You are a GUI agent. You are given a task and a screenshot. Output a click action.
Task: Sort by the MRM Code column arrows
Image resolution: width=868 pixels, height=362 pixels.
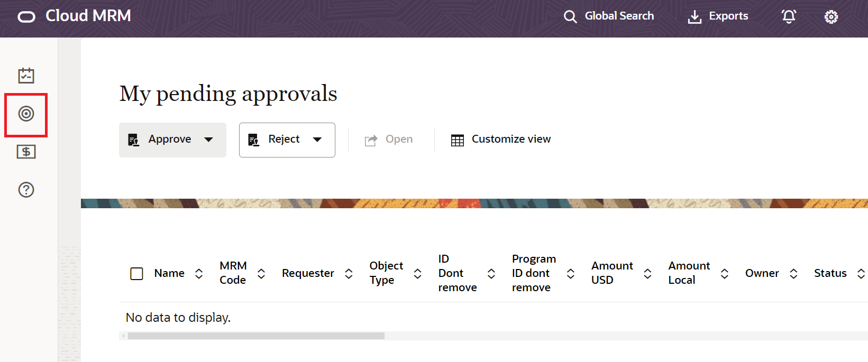point(261,273)
